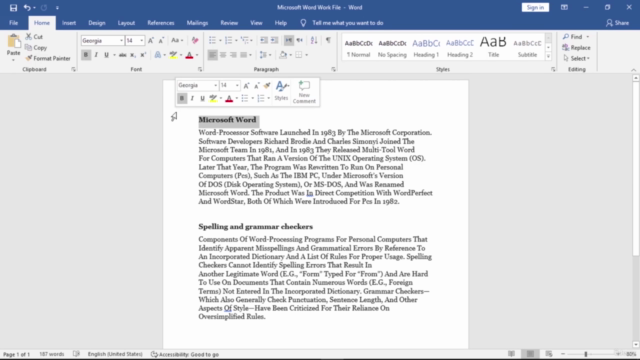Click spelling proofing icon in status bar
Viewport: 640px width, 360px height.
[76, 354]
